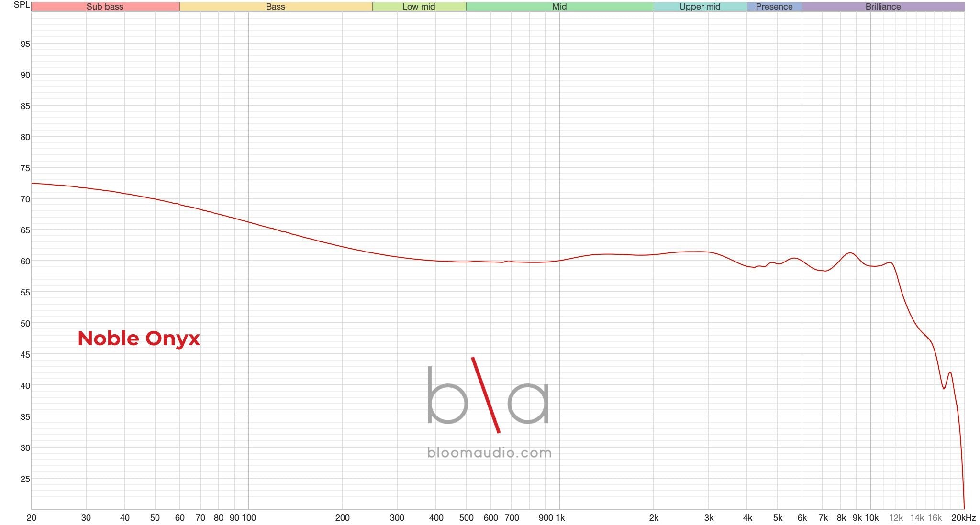Click the SPL axis label

click(x=22, y=5)
